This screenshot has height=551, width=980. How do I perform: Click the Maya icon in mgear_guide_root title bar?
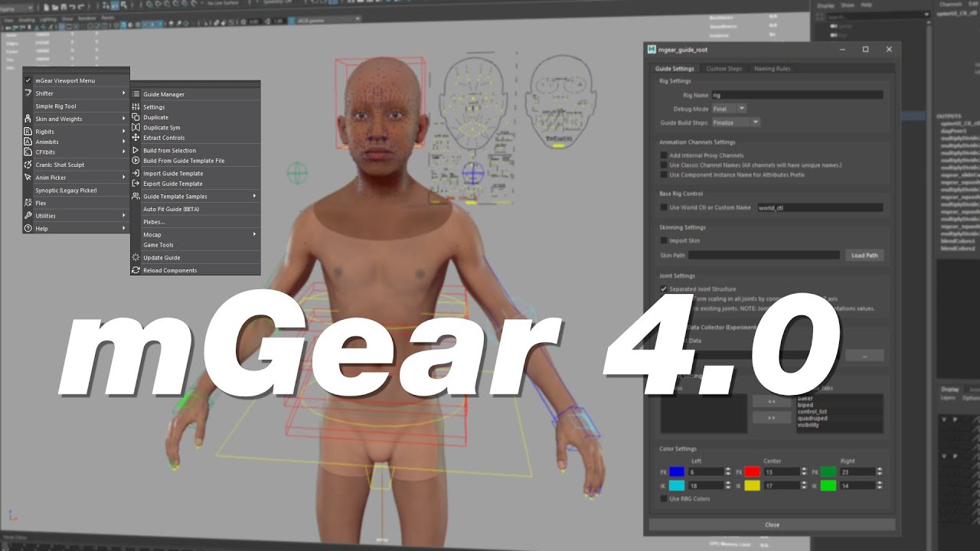click(652, 50)
